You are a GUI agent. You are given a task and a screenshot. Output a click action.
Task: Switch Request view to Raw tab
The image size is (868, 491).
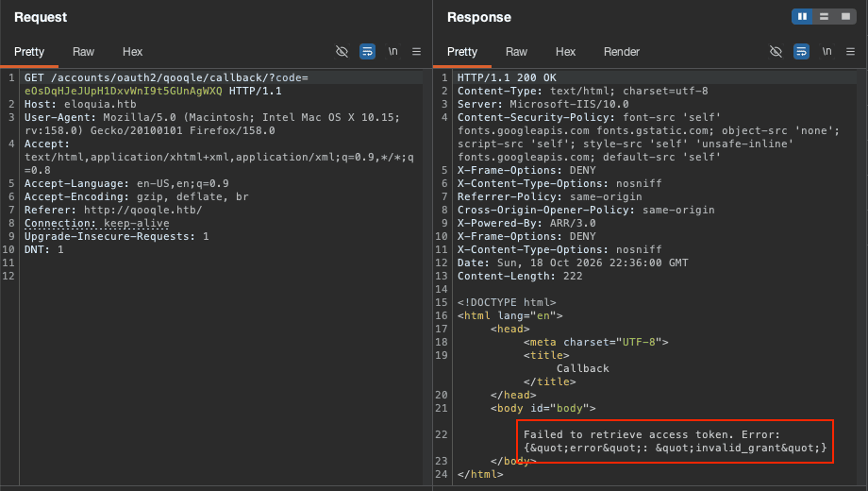[84, 52]
